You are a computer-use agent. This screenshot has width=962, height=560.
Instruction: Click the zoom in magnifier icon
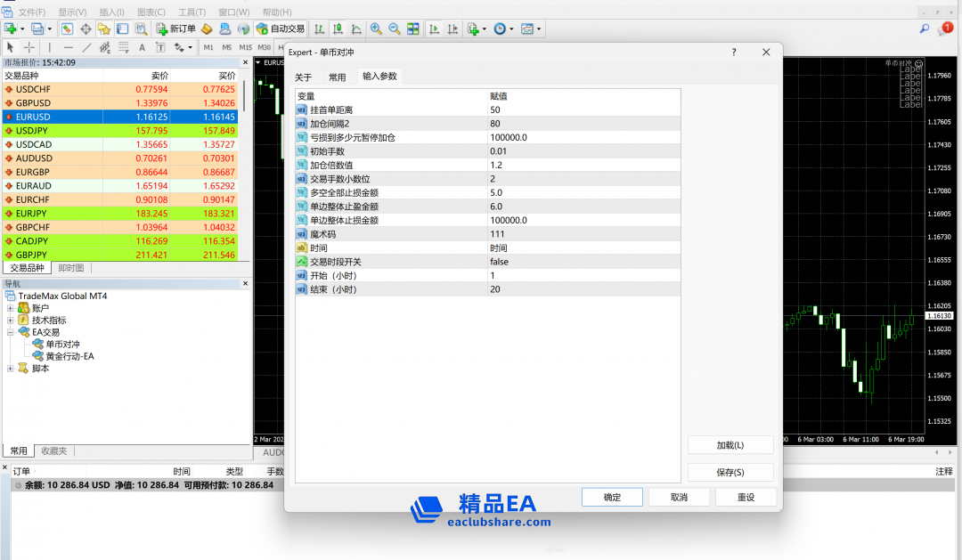tap(376, 28)
